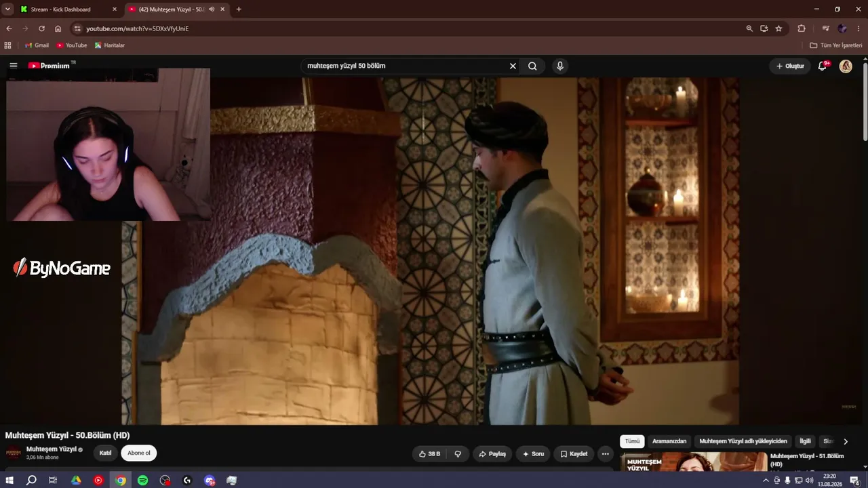The image size is (868, 488).
Task: Switch to the Stream - Kick Dashboard tab
Action: (x=69, y=9)
